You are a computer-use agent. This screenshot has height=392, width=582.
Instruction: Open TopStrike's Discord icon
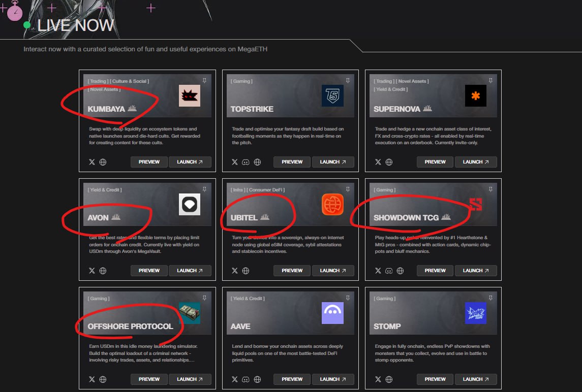(246, 162)
